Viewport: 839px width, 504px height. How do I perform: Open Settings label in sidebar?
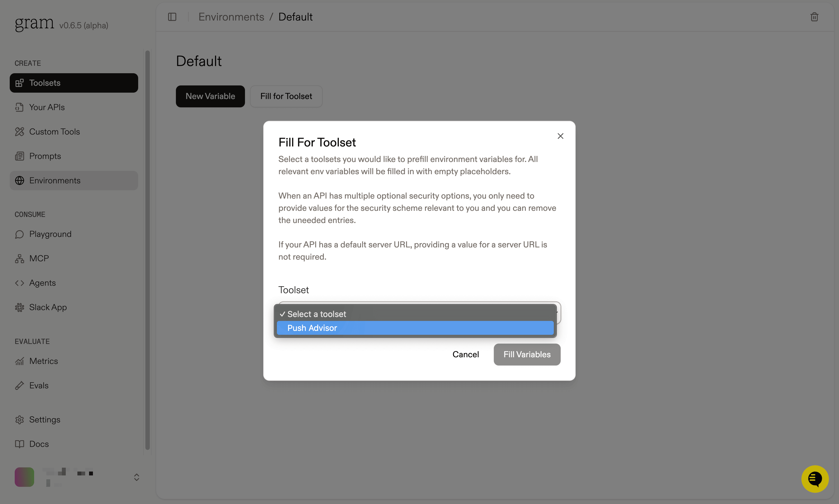[45, 420]
